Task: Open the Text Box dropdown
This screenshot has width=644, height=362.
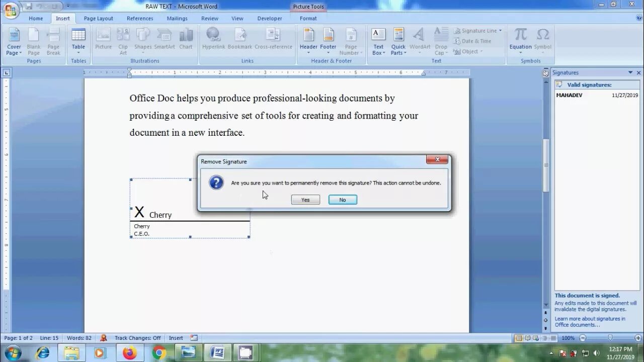Action: coord(378,42)
